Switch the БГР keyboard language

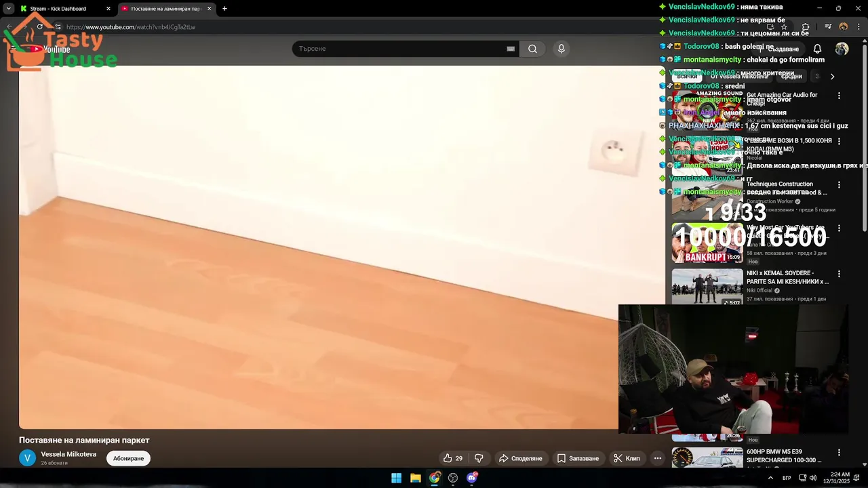787,478
